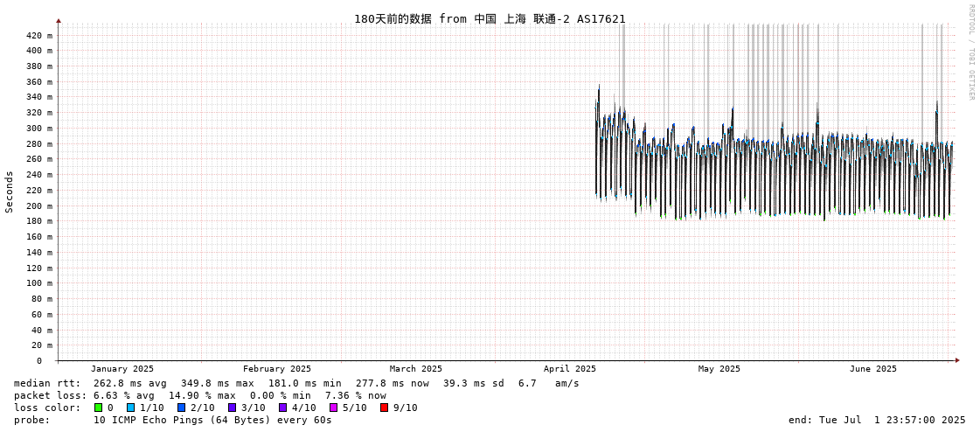980x432 pixels.
Task: Click the 'packet loss:' row label
Action: 49,395
